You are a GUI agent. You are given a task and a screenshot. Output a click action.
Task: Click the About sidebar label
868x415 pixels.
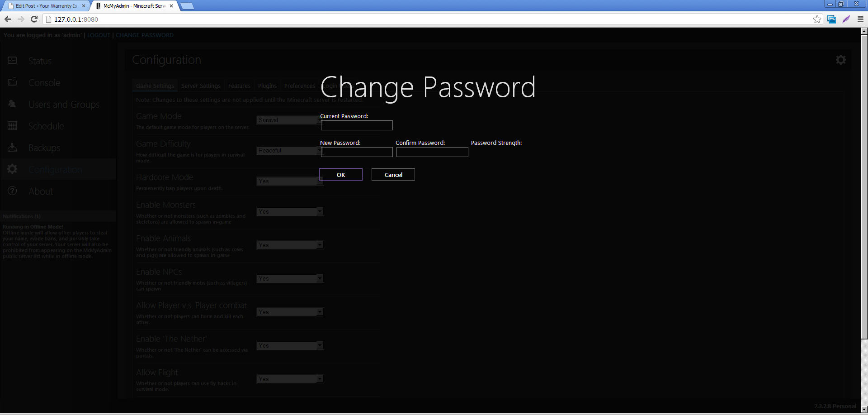pos(41,191)
